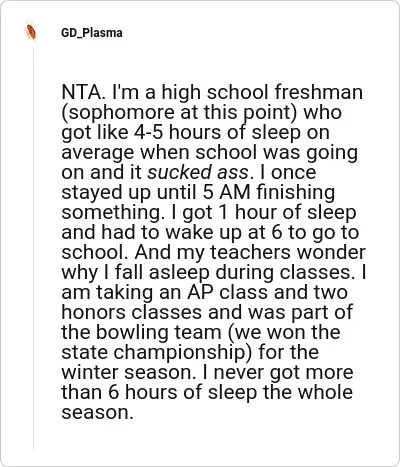Collapse the comment using the vertical thread line
Image resolution: width=400 pixels, height=467 pixels.
pyautogui.click(x=33, y=248)
